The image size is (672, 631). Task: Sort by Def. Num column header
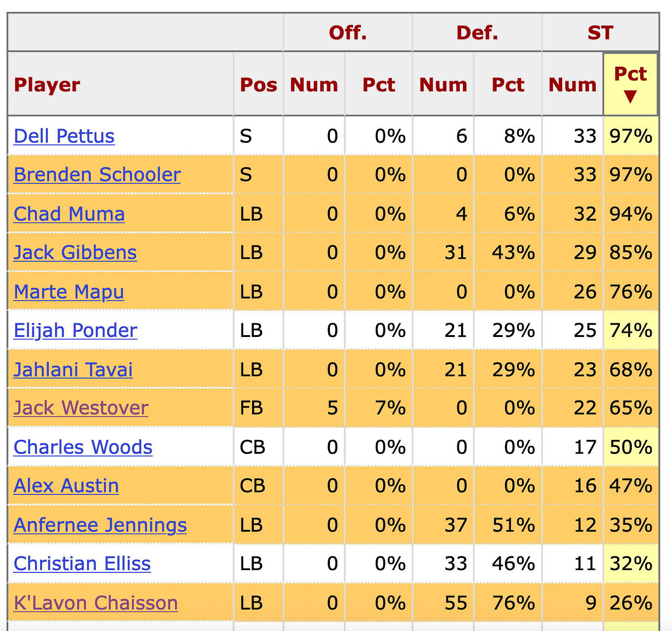443,84
